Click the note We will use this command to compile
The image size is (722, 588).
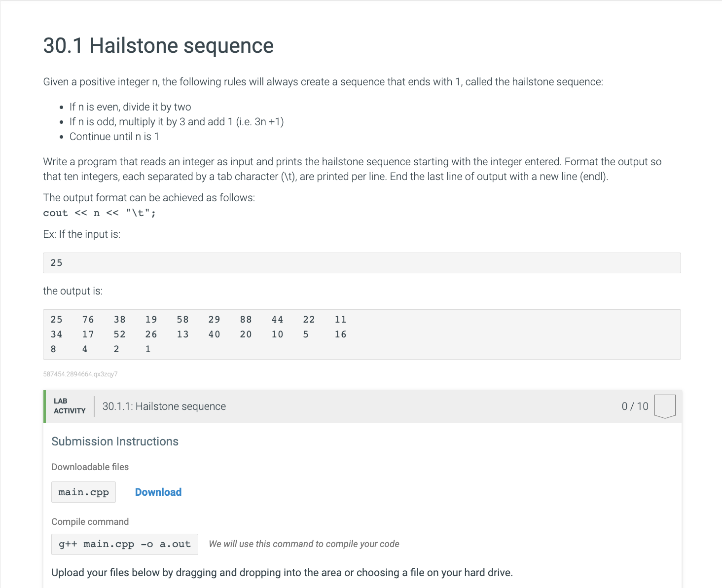(x=304, y=544)
